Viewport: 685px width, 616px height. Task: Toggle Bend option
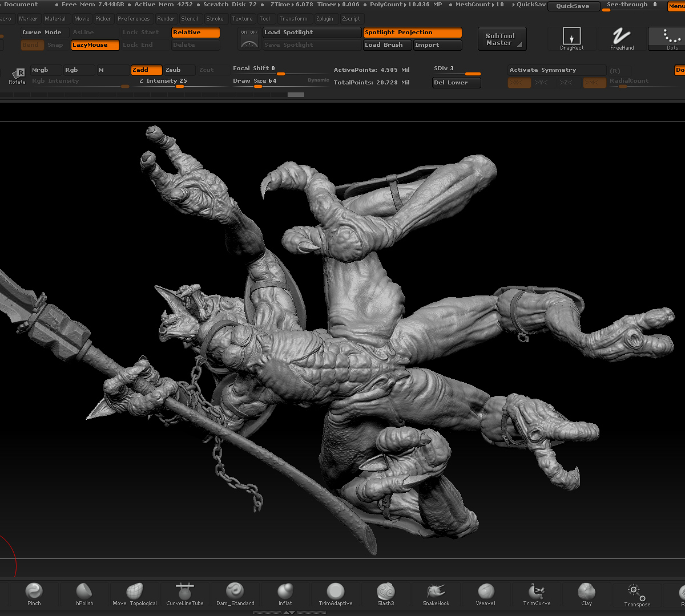pos(32,45)
